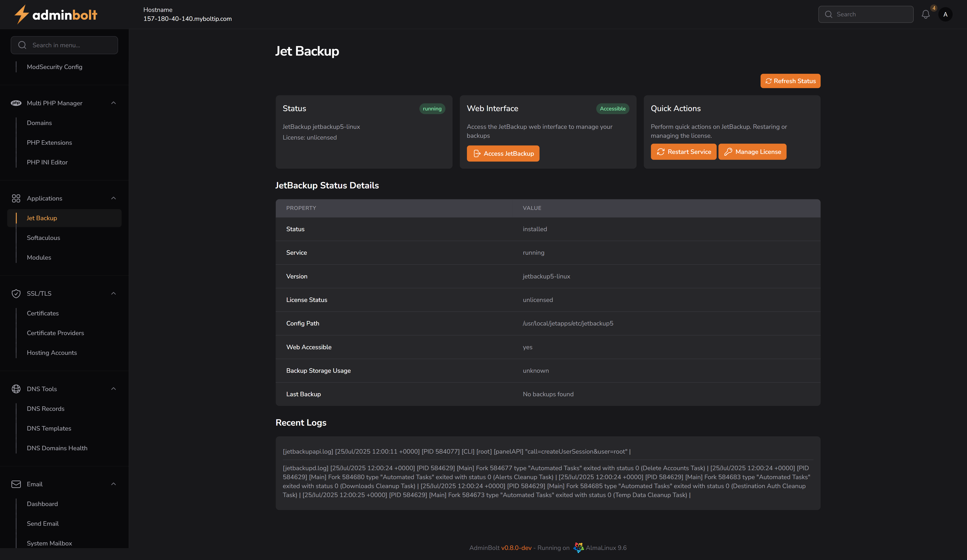Go to PHP INI Editor

pyautogui.click(x=47, y=162)
